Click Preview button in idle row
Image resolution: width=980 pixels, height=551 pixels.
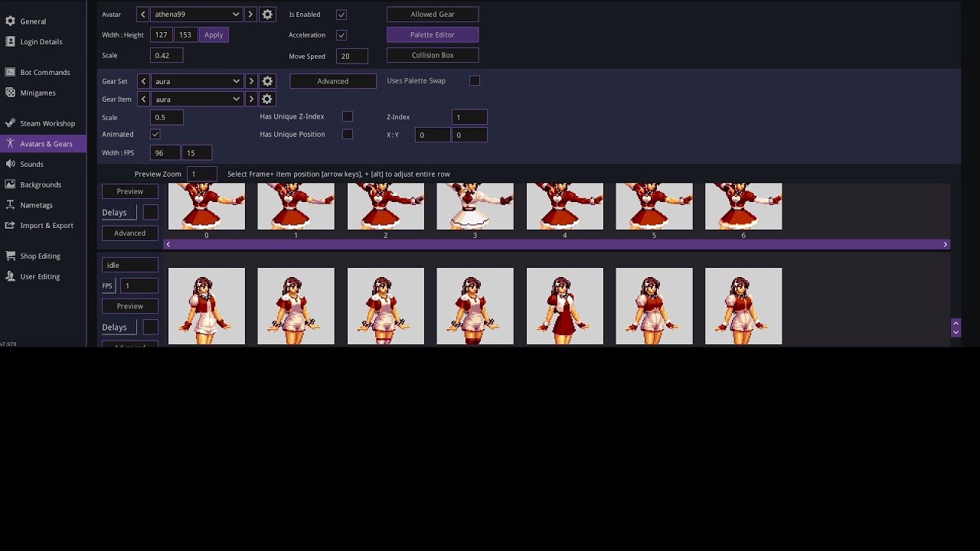[x=130, y=306]
